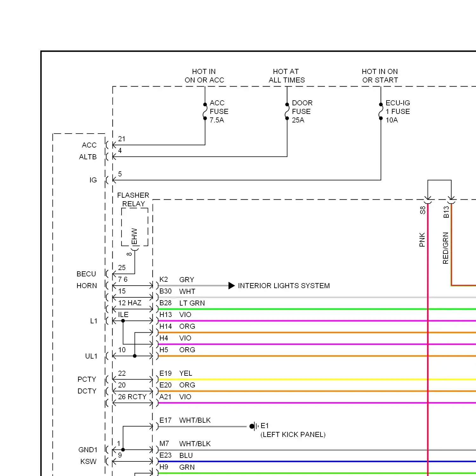The width and height of the screenshot is (476, 476).
Task: Click the vertical PNK wire label
Action: coord(422,240)
